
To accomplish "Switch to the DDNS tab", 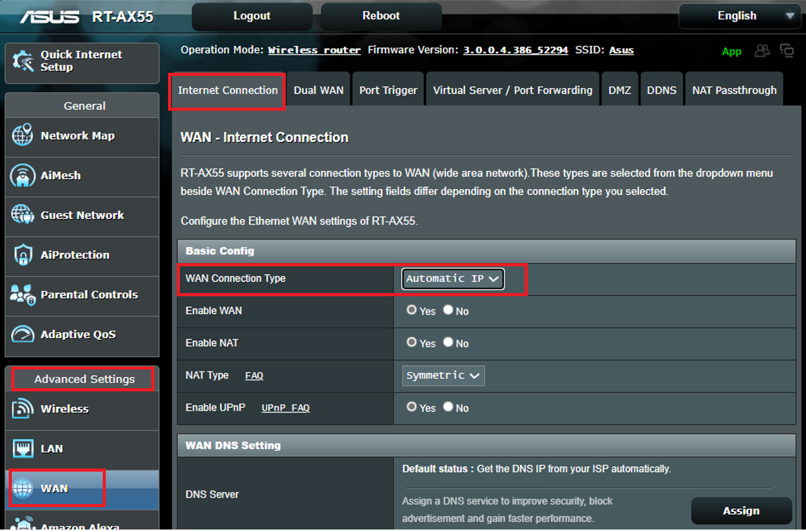I will click(662, 89).
